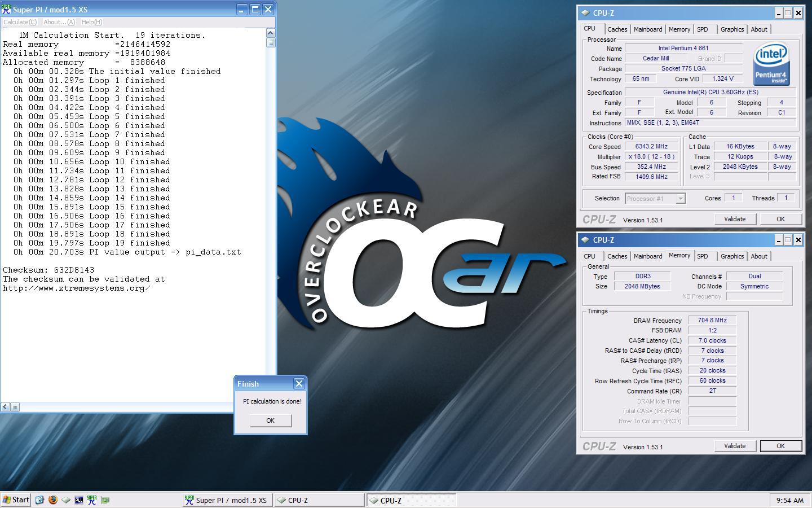812x508 pixels.
Task: Click the Core Speed 6343.2 MHz field
Action: coord(651,147)
